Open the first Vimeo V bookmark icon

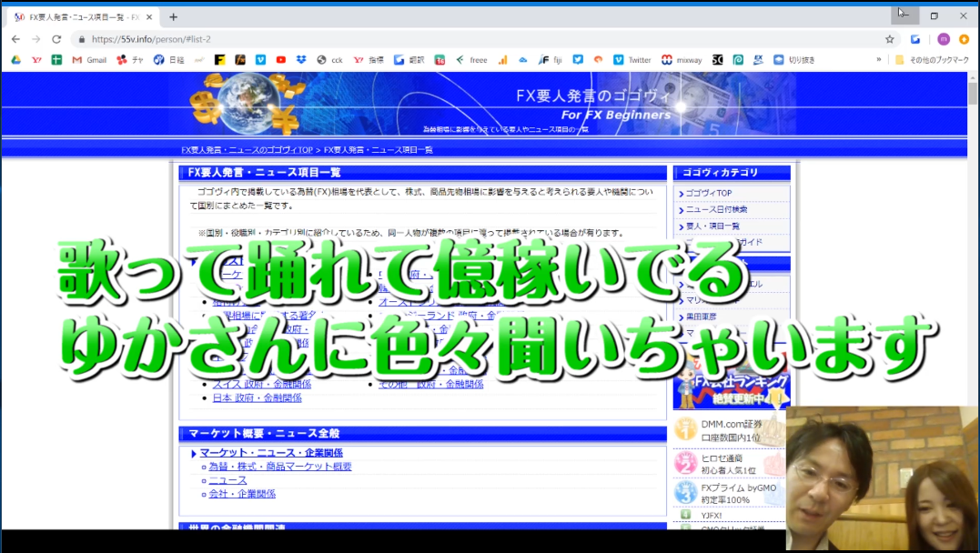click(x=260, y=59)
